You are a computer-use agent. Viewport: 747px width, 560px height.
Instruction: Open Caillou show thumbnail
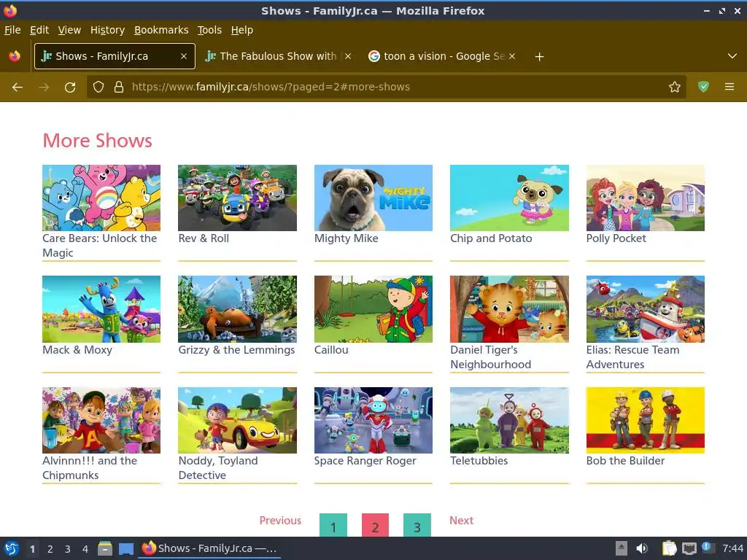(373, 309)
